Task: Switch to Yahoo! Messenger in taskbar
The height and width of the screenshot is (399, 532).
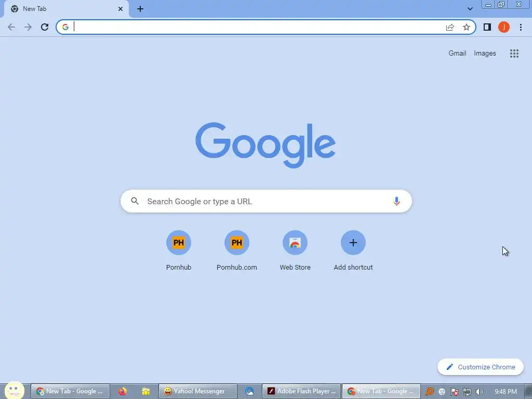Action: click(x=198, y=391)
